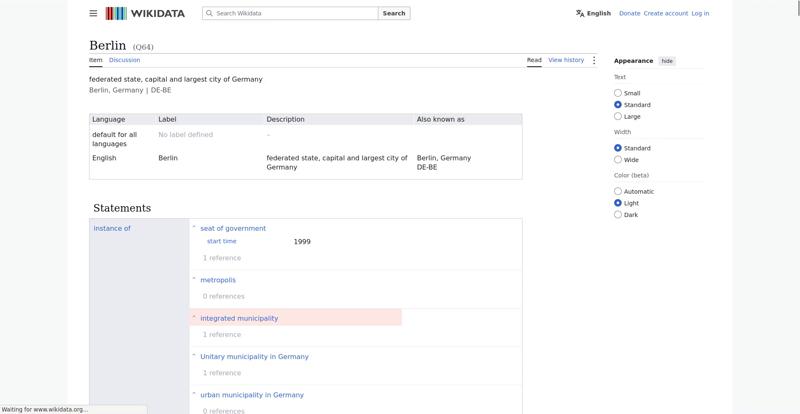This screenshot has height=414, width=800.
Task: Click rank icon beside Unitary municipality in Germany
Action: click(x=194, y=356)
